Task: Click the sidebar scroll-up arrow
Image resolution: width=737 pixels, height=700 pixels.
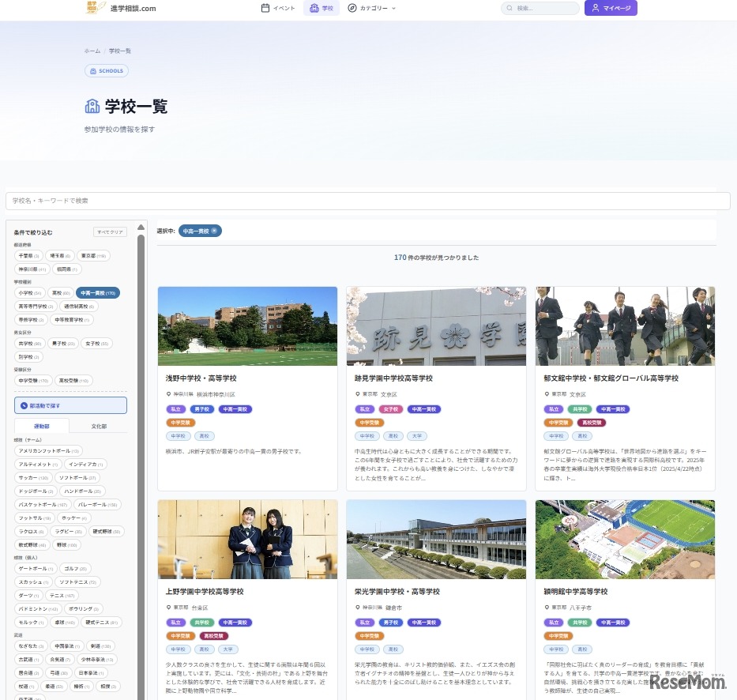Action: tap(141, 227)
